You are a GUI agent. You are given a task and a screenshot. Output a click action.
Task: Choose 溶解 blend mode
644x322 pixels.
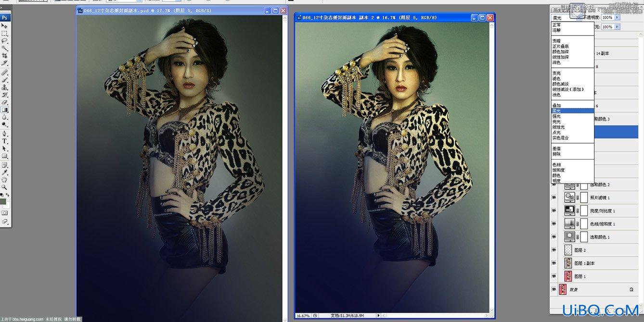click(556, 30)
